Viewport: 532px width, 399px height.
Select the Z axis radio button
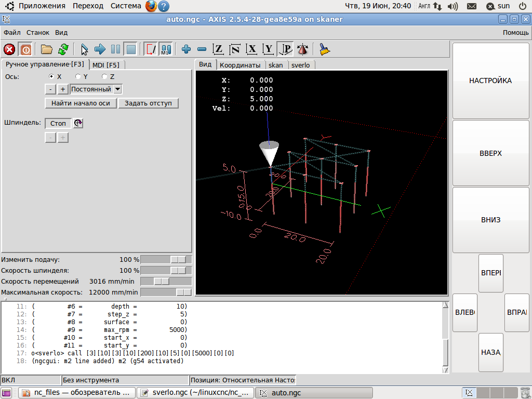coord(104,76)
